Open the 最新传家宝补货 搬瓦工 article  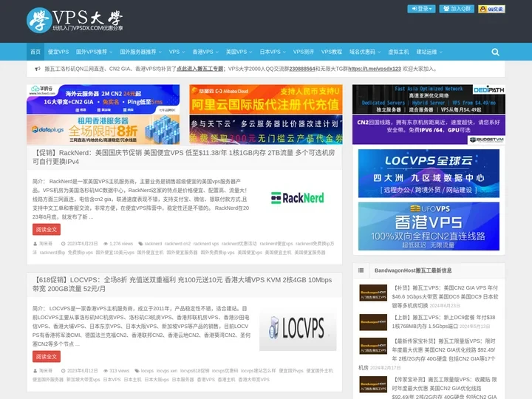click(x=445, y=349)
